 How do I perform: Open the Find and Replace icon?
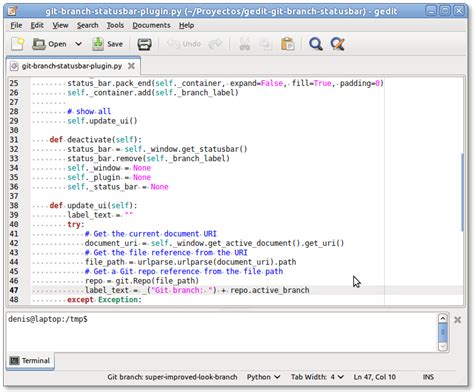tap(337, 44)
